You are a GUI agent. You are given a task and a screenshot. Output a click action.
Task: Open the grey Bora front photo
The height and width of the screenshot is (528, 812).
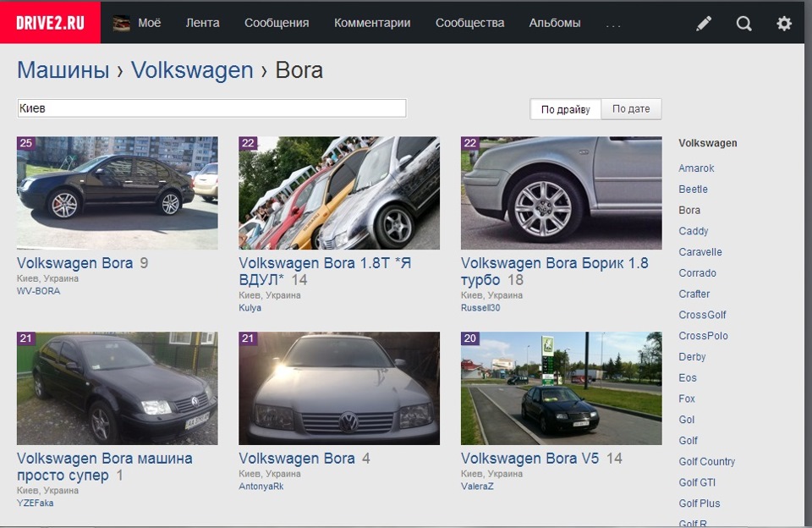[x=339, y=388]
